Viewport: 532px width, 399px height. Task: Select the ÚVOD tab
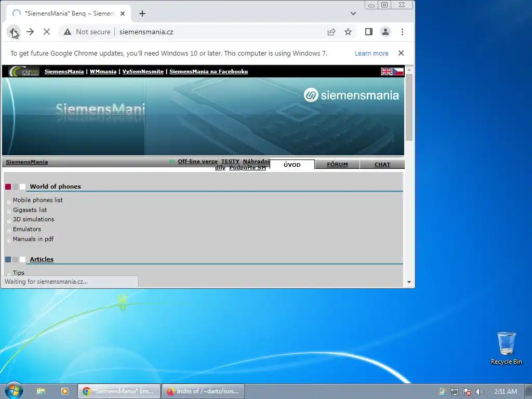tap(292, 165)
